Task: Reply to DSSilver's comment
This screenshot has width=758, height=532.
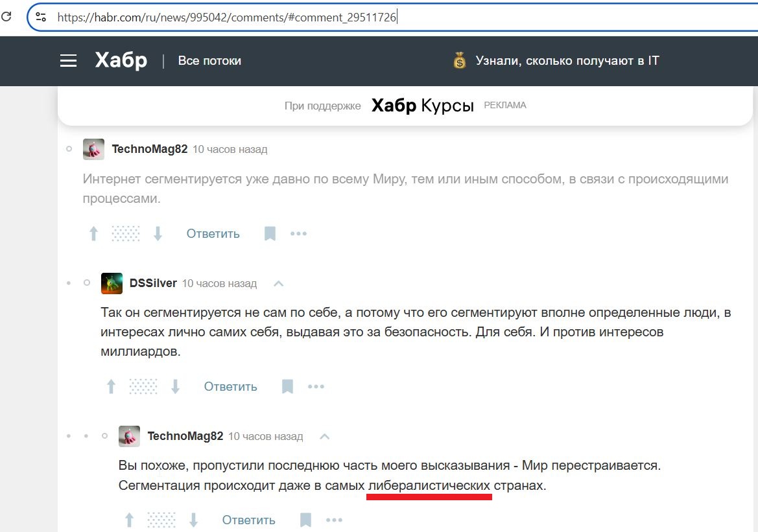Action: tap(230, 387)
